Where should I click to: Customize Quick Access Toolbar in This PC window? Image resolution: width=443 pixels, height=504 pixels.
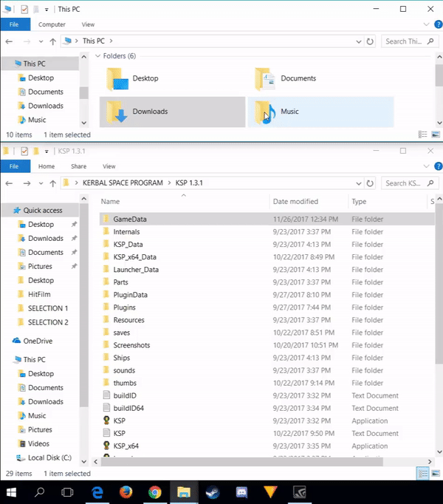coord(47,10)
